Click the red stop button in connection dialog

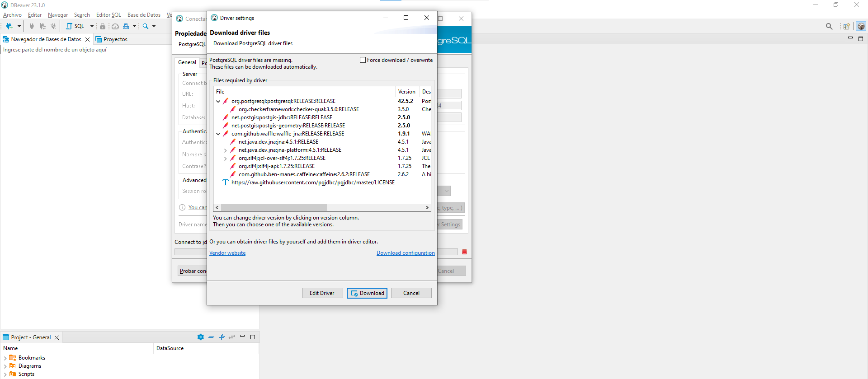pos(464,252)
